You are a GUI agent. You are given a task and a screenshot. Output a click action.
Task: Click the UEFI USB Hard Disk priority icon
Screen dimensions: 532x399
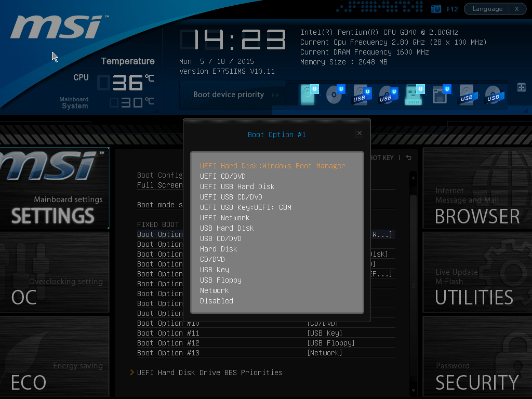tap(362, 95)
